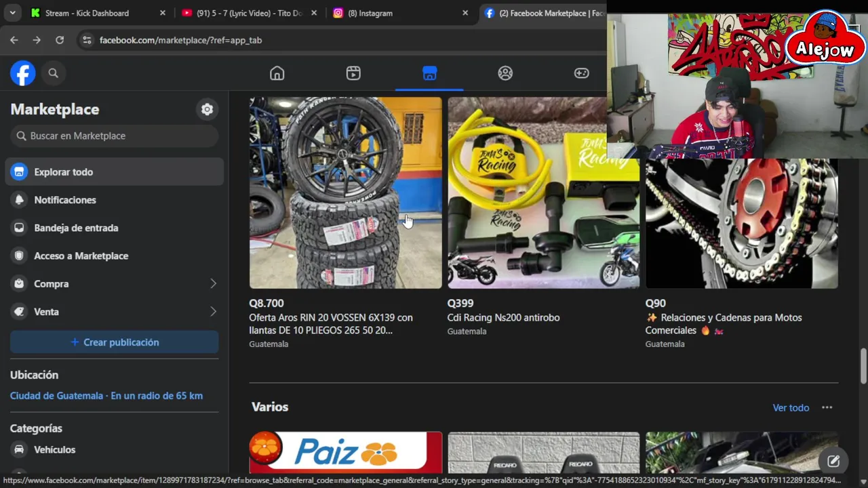Click the Categorías heading
The image size is (868, 488).
click(x=36, y=428)
